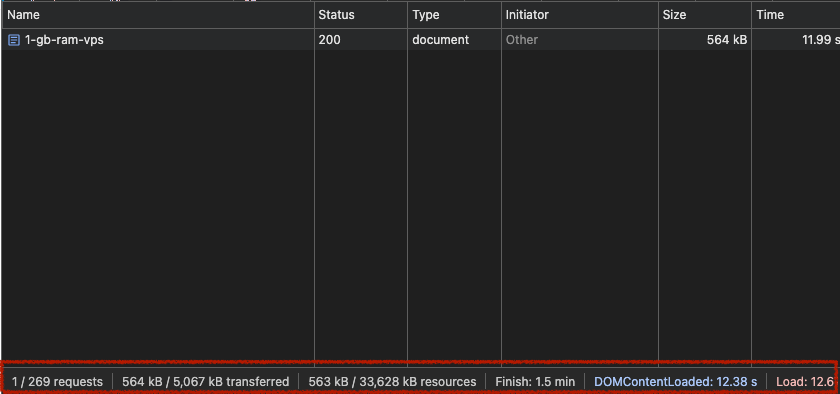This screenshot has width=840, height=394.
Task: Click the 200 status cell
Action: 361,40
